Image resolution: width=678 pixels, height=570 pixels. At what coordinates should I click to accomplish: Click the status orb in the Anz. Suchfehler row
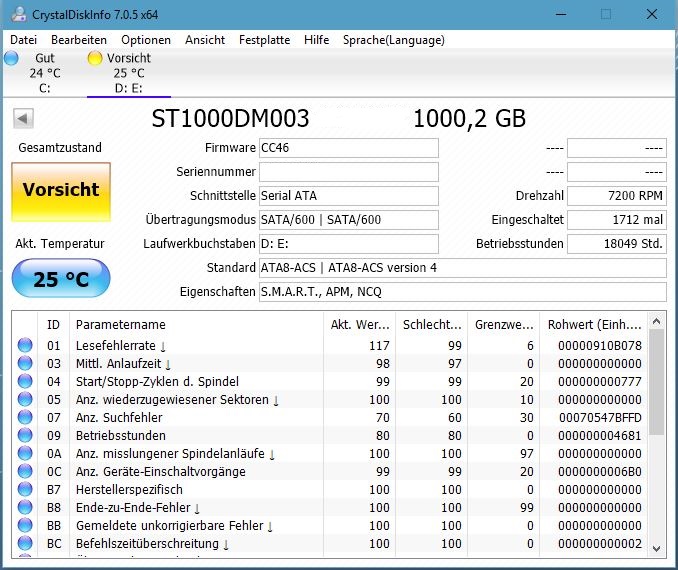[x=25, y=417]
